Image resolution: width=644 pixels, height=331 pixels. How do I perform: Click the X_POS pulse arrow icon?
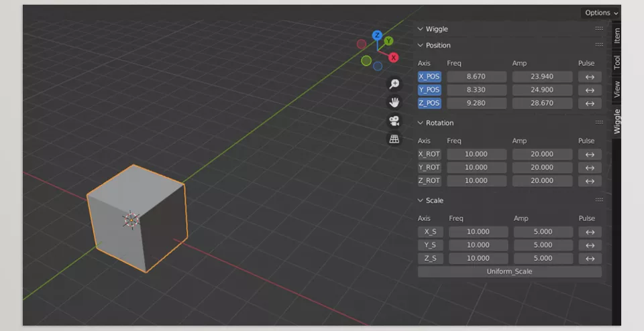click(590, 76)
